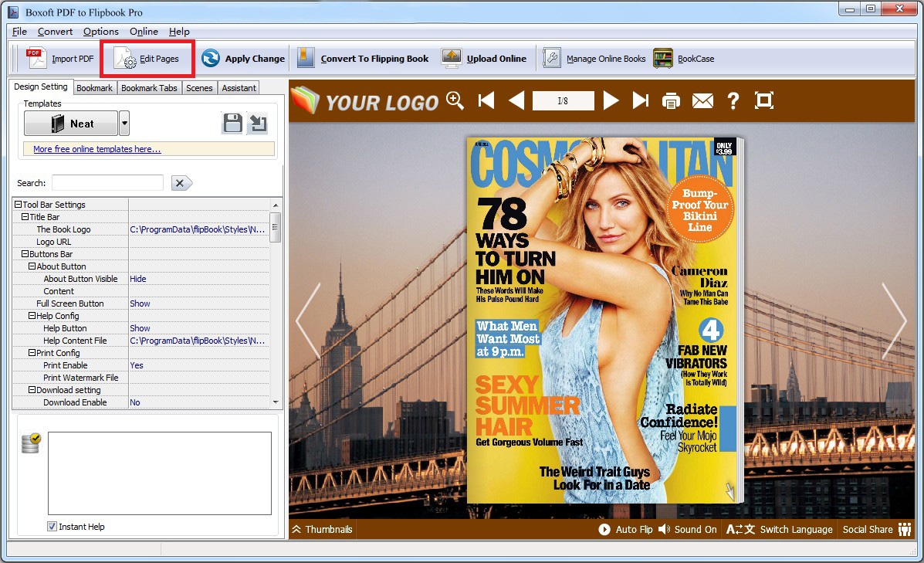This screenshot has width=924, height=563.
Task: Select the Logo URL row
Action: (x=140, y=242)
